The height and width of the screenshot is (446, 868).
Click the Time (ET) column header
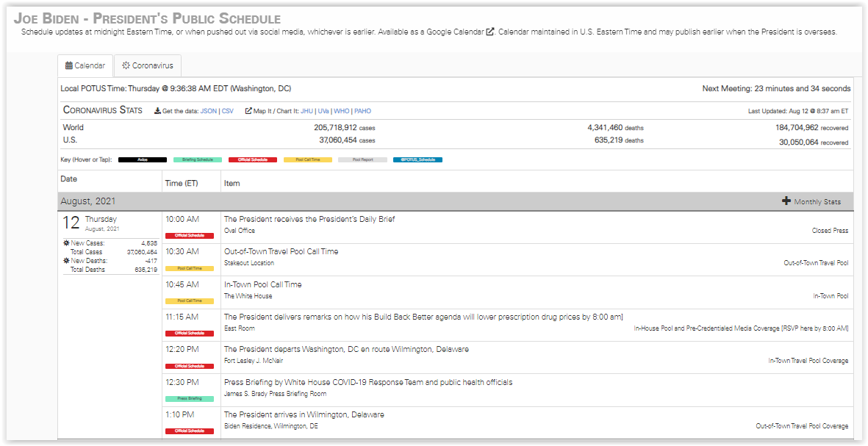tap(182, 183)
